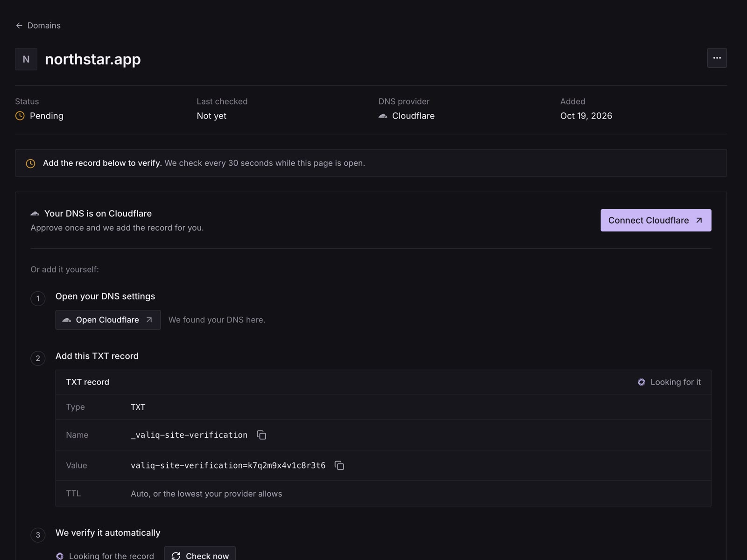
Task: Click the Cloudflare cloud icon under DNS provider
Action: [383, 116]
